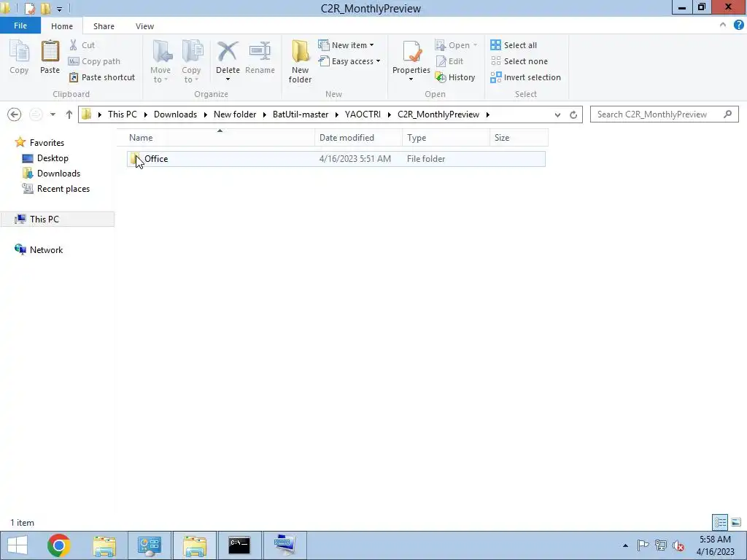Open Google Chrome from the taskbar
The image size is (747, 560).
(x=59, y=545)
